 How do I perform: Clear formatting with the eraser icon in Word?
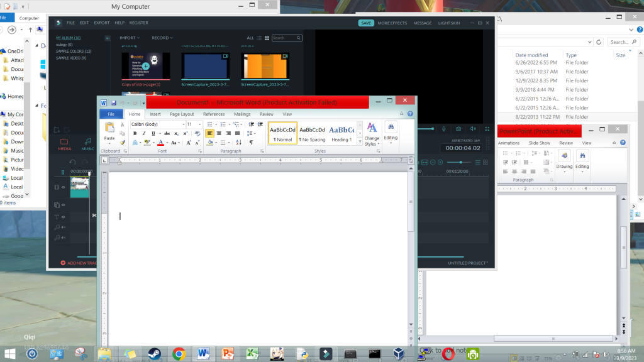coord(197,133)
